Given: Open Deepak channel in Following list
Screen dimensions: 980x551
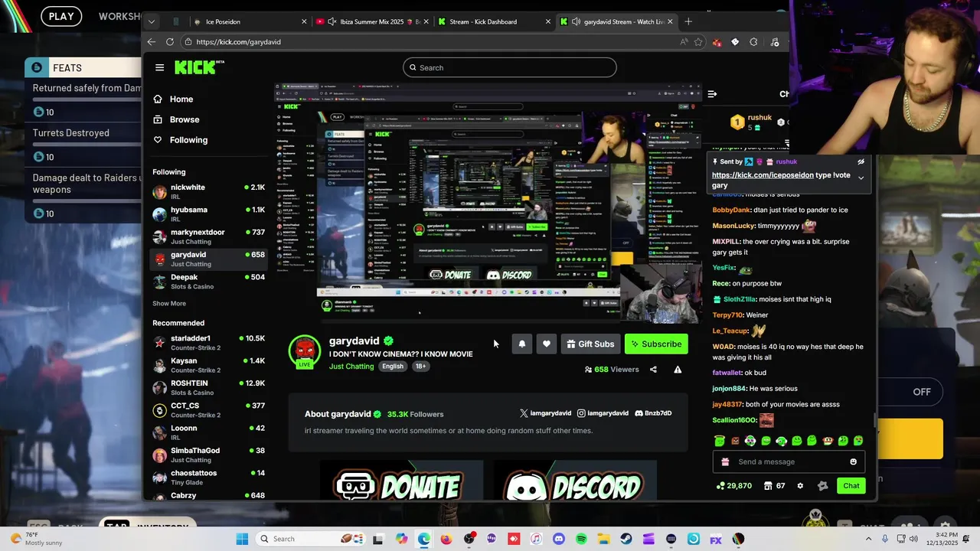Looking at the screenshot, I should [x=208, y=282].
